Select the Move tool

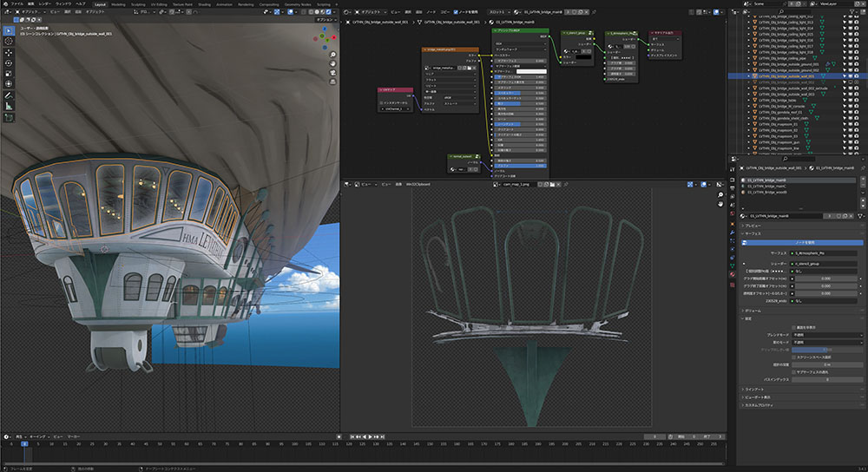(x=9, y=53)
